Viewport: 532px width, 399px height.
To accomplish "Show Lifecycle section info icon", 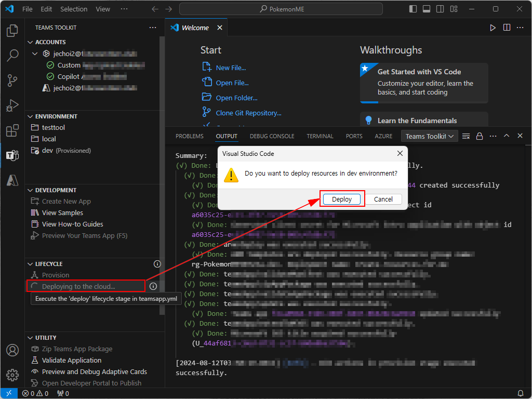I will (157, 264).
